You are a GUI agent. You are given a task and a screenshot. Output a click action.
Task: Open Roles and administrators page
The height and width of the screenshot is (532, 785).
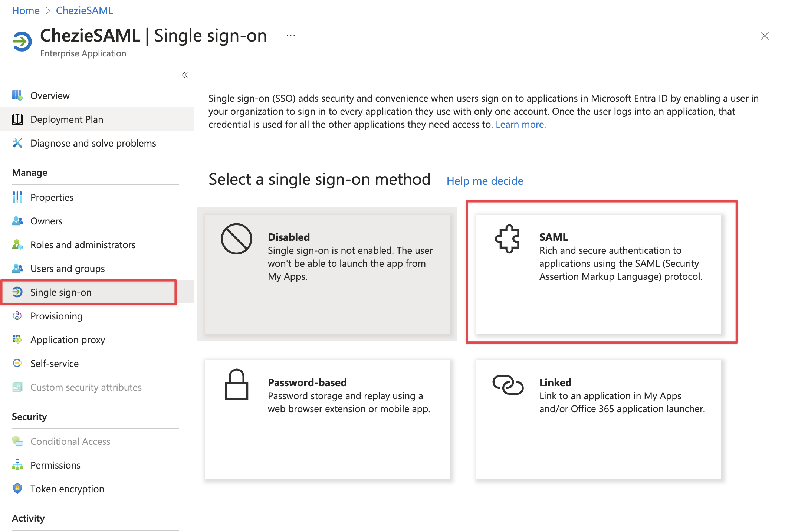coord(83,245)
